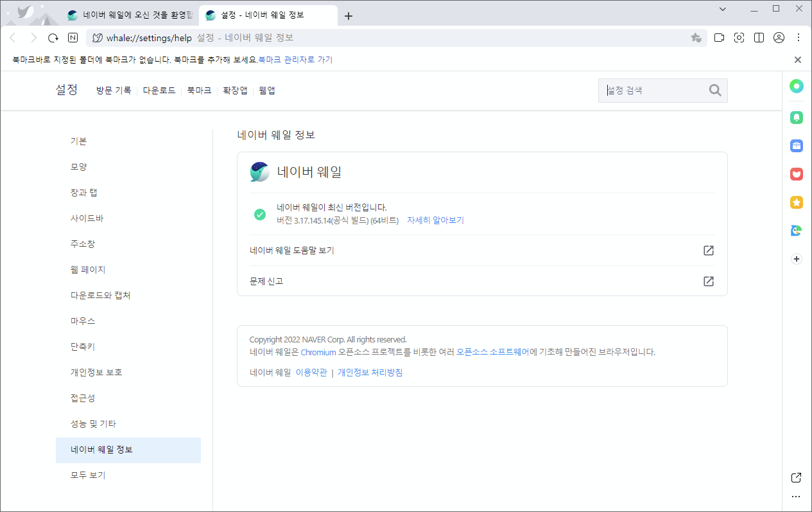812x512 pixels.
Task: Click the site info icon in address bar
Action: click(x=98, y=38)
